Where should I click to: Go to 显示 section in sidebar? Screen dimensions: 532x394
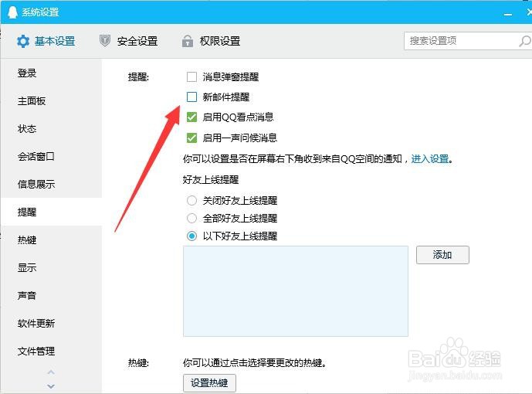coord(51,268)
